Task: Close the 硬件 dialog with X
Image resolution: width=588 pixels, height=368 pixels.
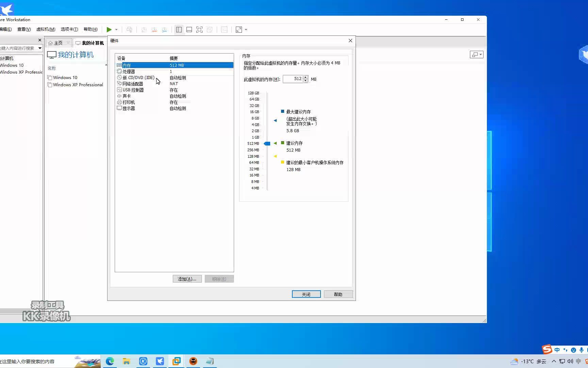Action: click(350, 41)
